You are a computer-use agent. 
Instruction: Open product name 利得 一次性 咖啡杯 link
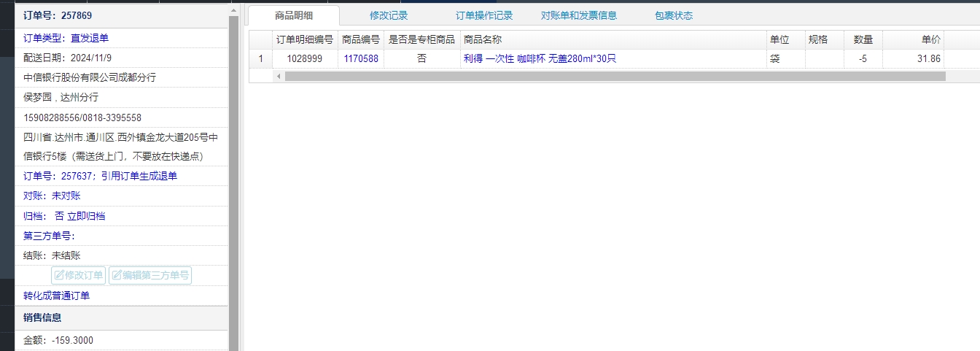click(540, 58)
